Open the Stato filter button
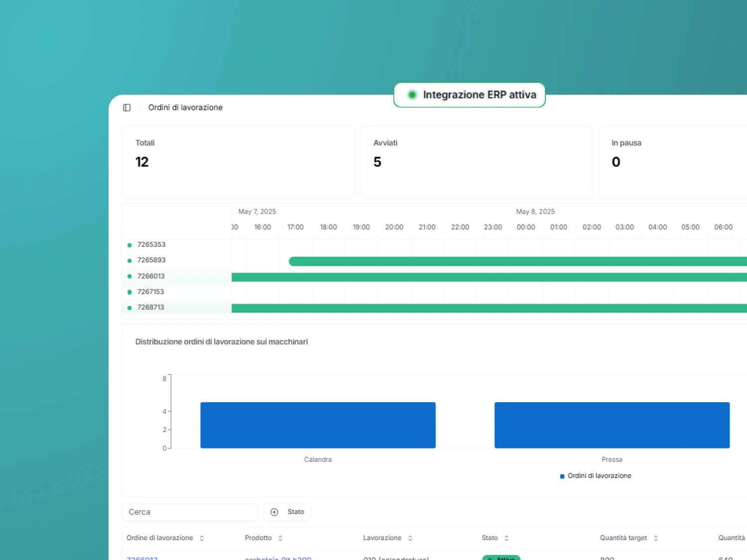This screenshot has height=560, width=747. 287,512
